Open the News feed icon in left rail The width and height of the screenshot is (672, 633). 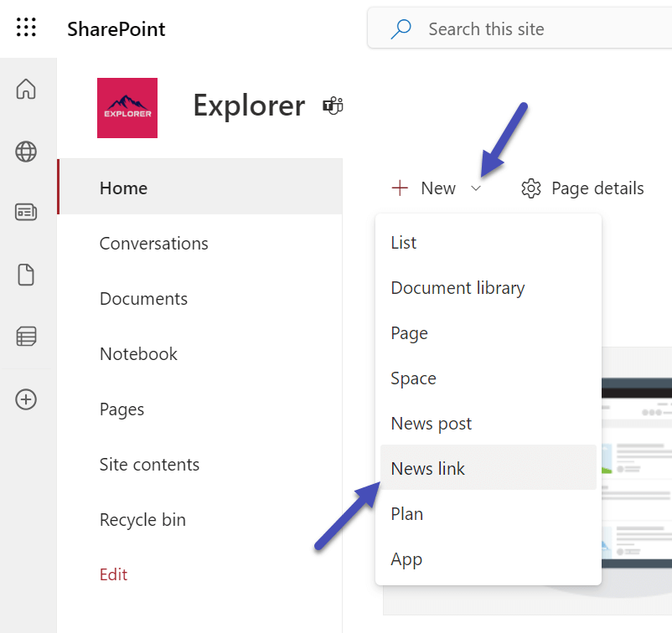point(26,213)
